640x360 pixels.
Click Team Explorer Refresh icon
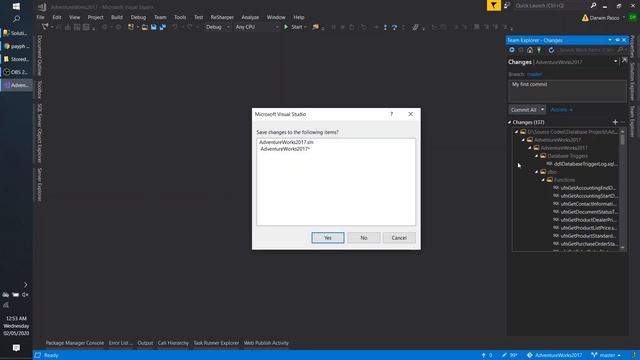point(551,50)
